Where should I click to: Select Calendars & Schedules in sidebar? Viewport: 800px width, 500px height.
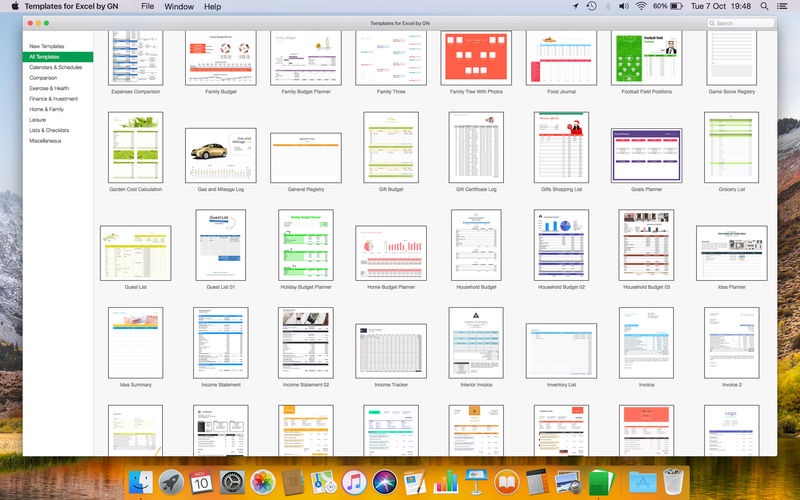pyautogui.click(x=56, y=67)
